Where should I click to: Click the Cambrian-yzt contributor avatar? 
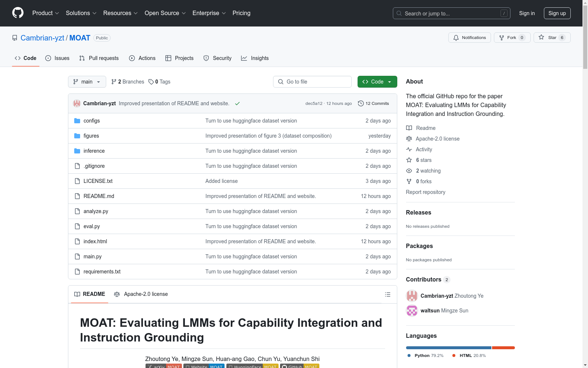point(412,296)
